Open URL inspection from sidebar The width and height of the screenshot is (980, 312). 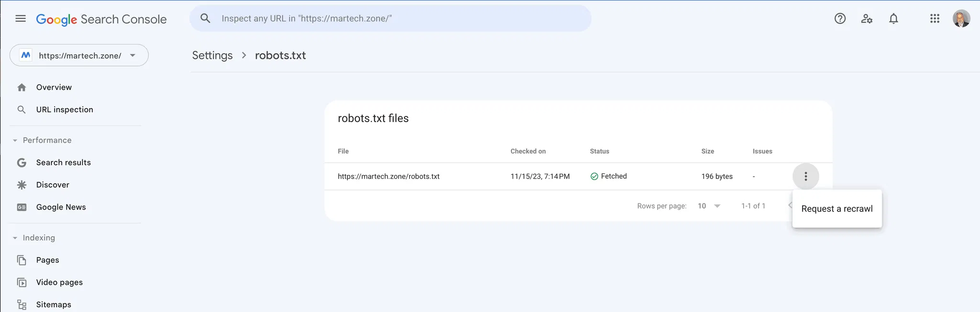pos(64,110)
